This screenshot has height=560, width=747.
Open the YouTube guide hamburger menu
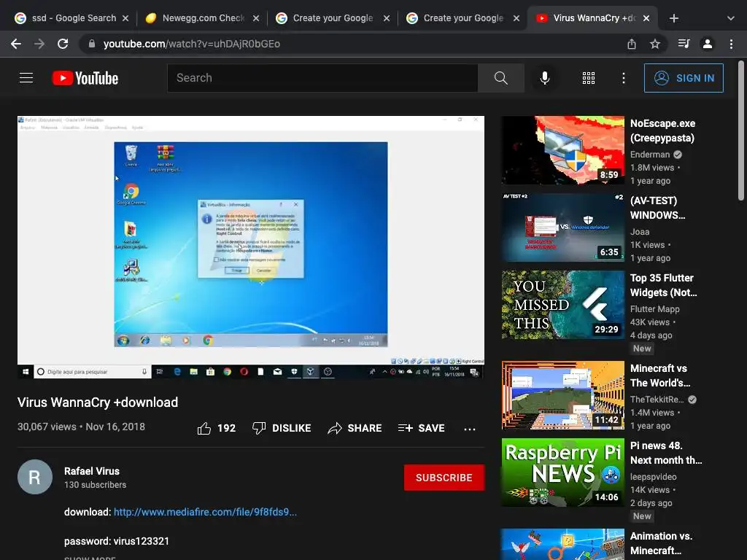[x=26, y=77]
